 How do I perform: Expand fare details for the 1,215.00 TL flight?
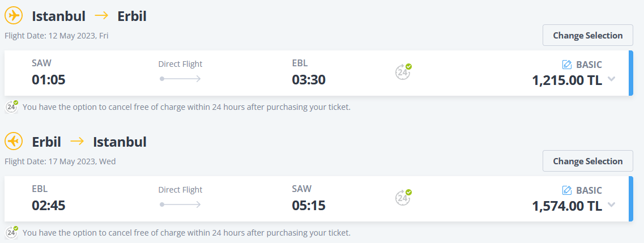pyautogui.click(x=611, y=79)
